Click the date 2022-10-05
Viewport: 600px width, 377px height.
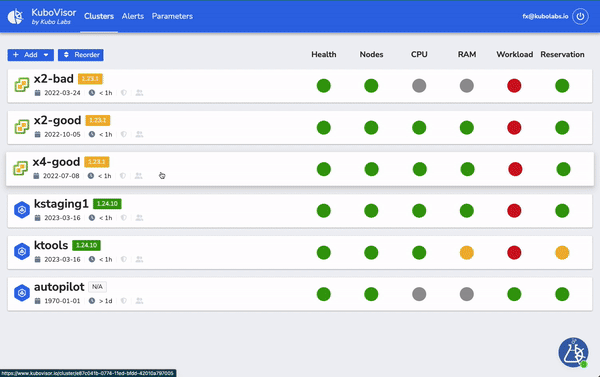tap(62, 134)
